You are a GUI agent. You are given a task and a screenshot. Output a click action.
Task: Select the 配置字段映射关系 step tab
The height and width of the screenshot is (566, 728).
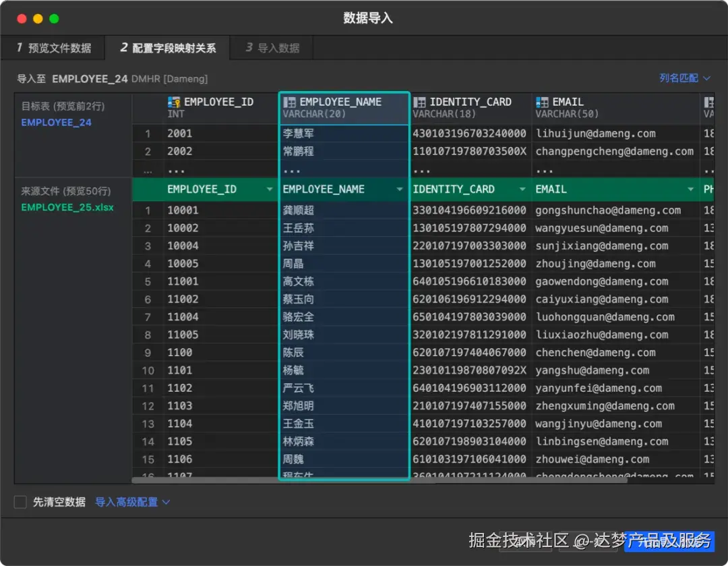pos(168,48)
